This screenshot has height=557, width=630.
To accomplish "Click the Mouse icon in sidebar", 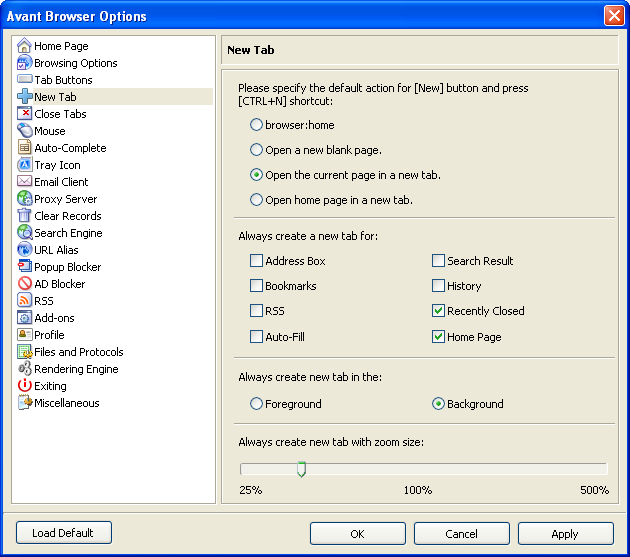I will (x=24, y=131).
